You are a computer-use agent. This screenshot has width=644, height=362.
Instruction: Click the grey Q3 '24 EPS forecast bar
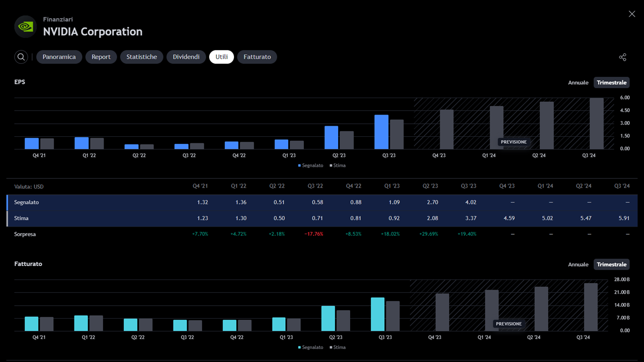(597, 124)
